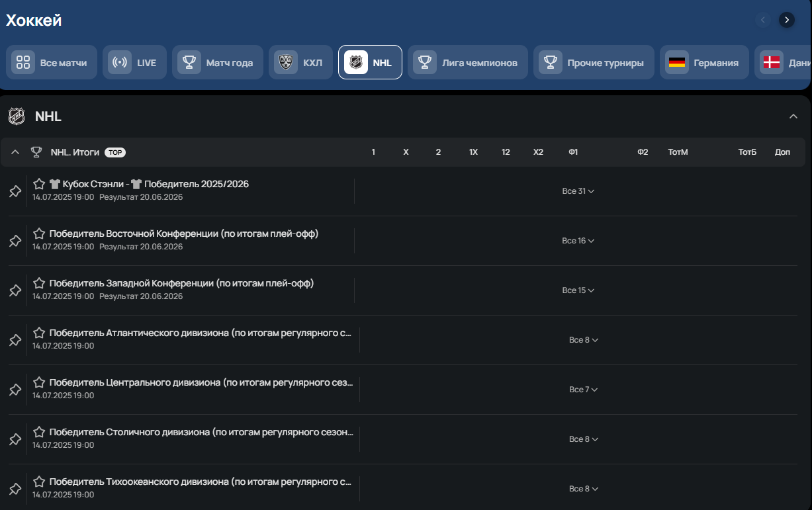The image size is (812, 510).
Task: Open the Кубок Стэнли Победитель 2025/2026 event
Action: 149,184
